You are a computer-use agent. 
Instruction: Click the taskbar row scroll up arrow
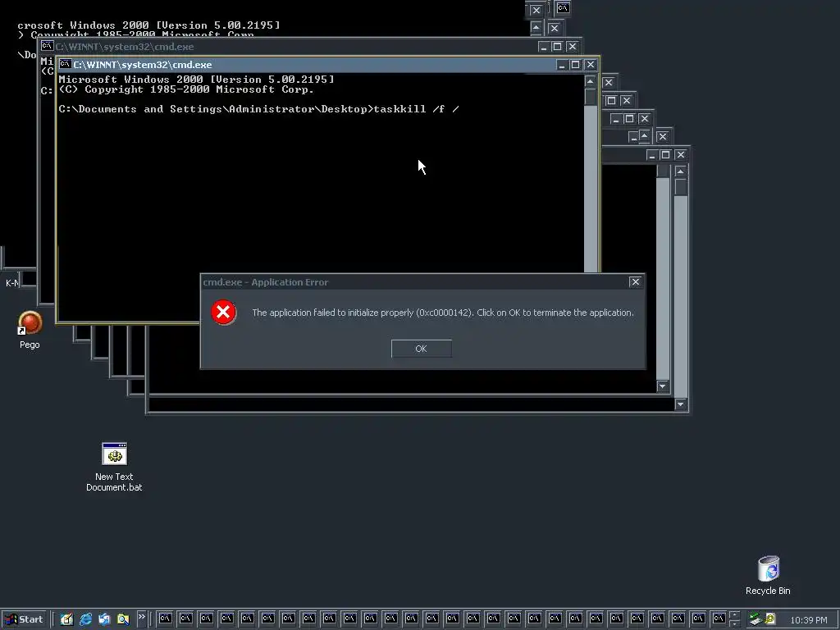point(734,614)
